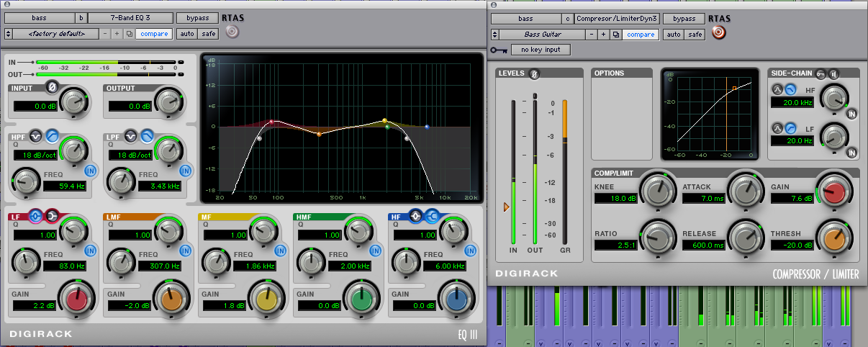Screen dimensions: 868x347
Task: Click the compressor levels phase invert icon
Action: pyautogui.click(x=534, y=73)
